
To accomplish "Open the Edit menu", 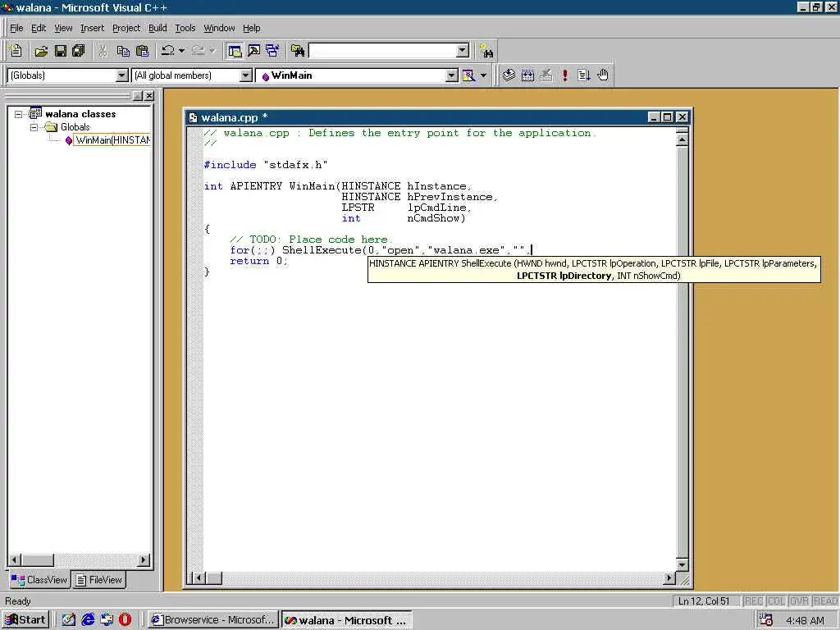I will click(39, 28).
